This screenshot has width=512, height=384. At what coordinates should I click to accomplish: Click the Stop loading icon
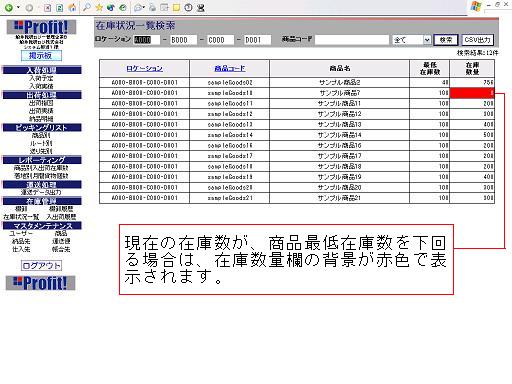point(47,8)
